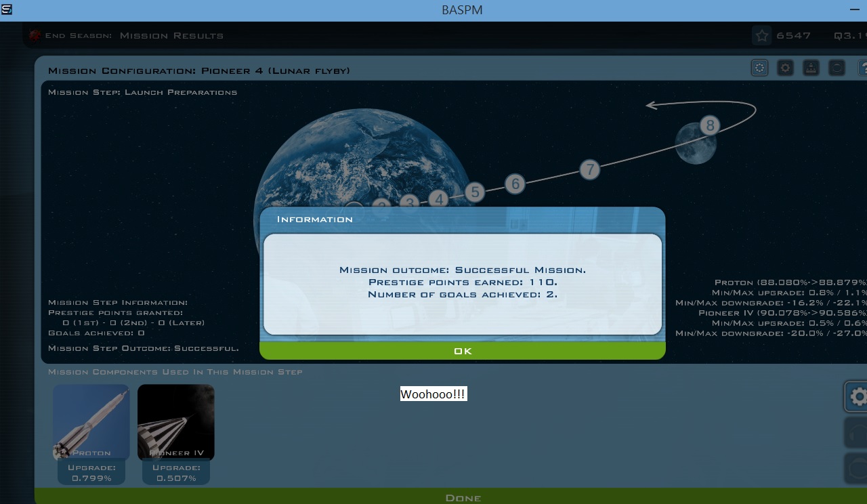Image resolution: width=867 pixels, height=504 pixels.
Task: Click the 'Prestige points earned: 110.' line
Action: 463,282
